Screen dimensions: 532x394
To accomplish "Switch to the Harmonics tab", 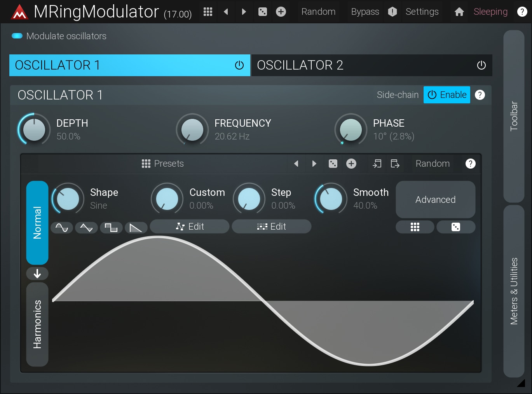I will [x=37, y=324].
